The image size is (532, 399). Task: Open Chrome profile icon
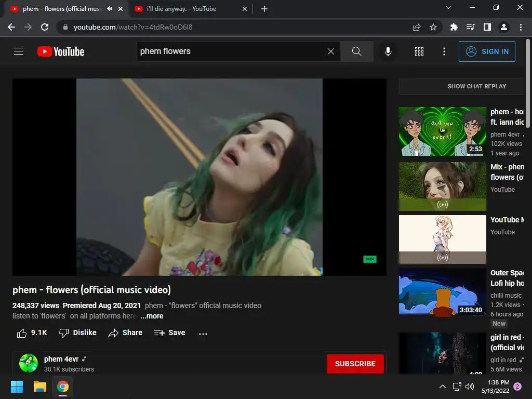coord(504,27)
